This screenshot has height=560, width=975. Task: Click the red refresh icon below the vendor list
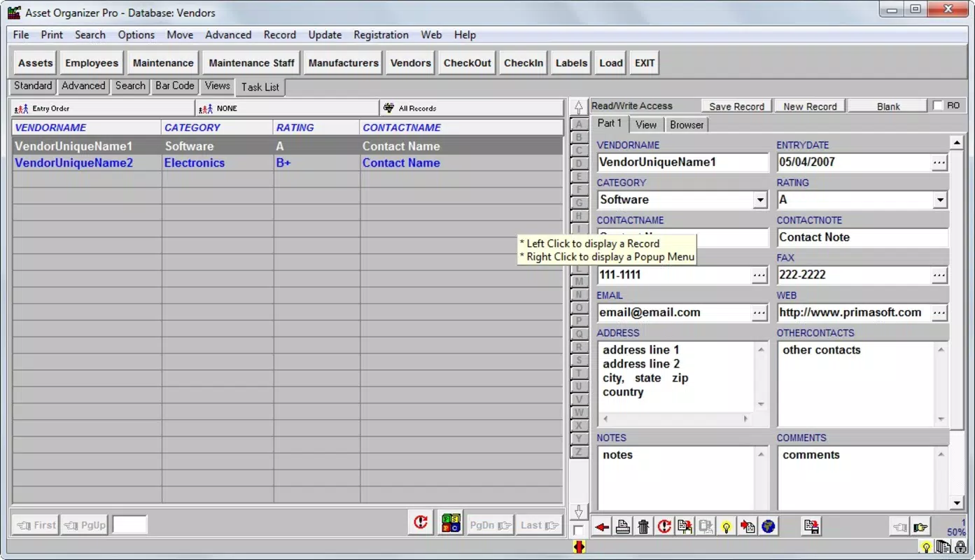(420, 523)
